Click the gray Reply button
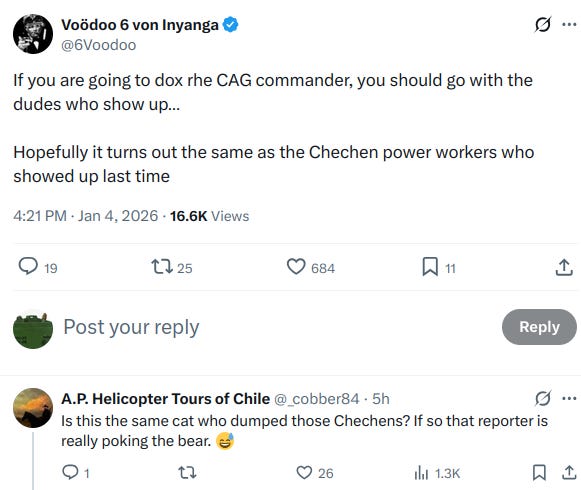Screen dimensions: 581x490 (x=539, y=327)
